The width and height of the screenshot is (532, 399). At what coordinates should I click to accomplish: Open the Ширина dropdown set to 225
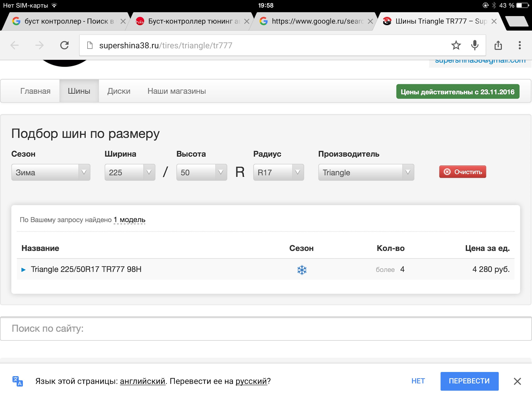click(130, 172)
